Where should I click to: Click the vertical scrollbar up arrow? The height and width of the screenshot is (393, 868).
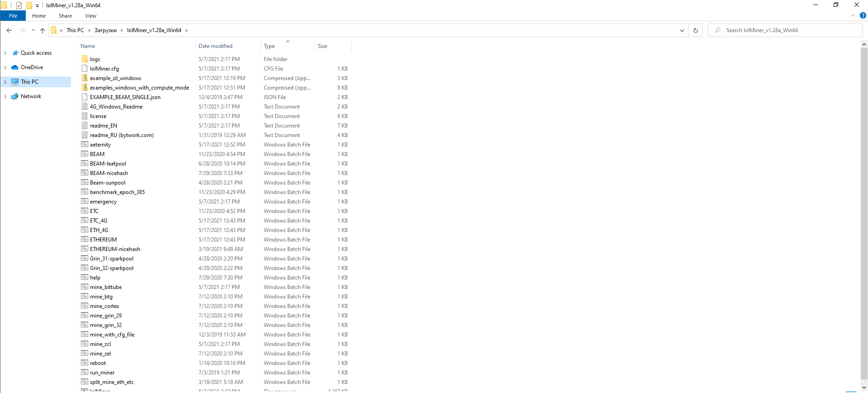pos(864,44)
